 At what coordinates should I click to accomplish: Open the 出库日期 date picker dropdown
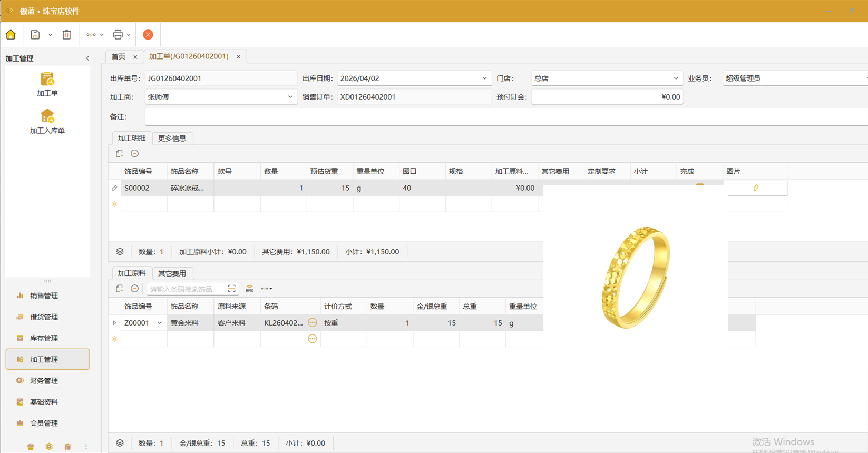point(484,78)
